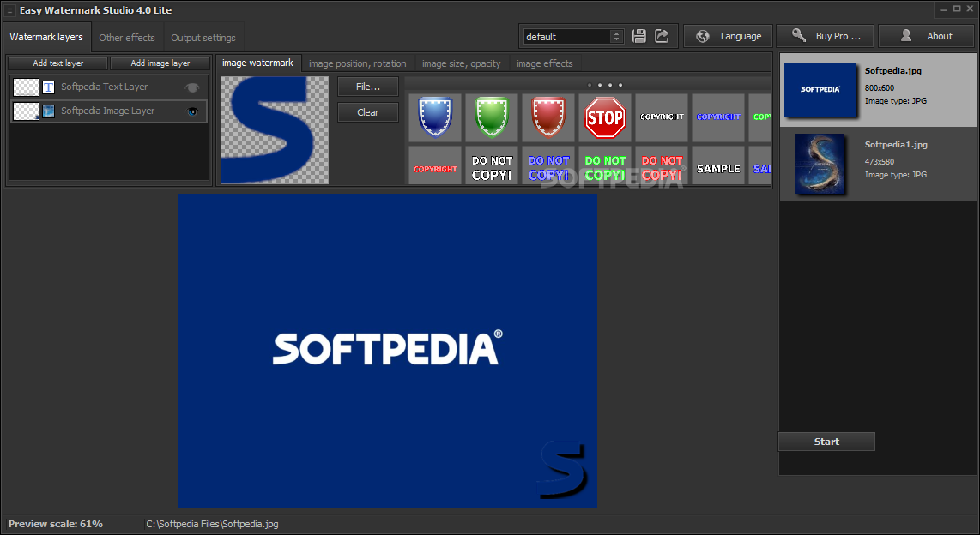Image resolution: width=980 pixels, height=535 pixels.
Task: Select the blue shield watermark preset
Action: (435, 117)
